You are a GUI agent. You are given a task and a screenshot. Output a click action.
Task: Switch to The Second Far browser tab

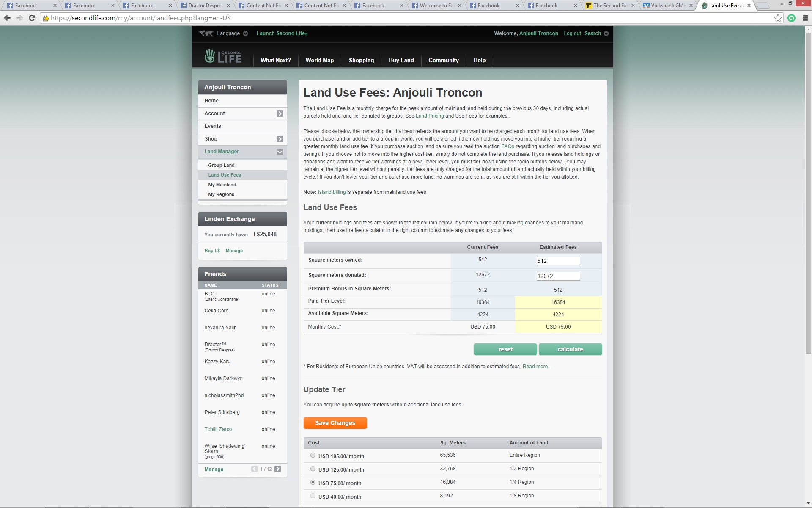(x=610, y=6)
